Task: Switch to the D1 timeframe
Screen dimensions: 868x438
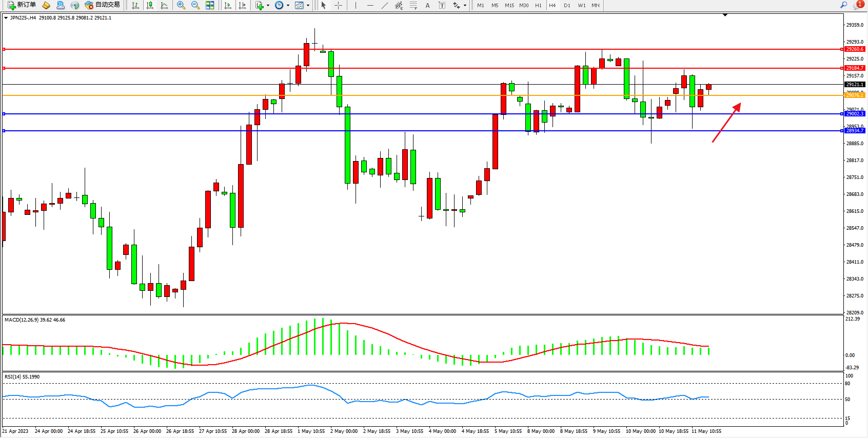Action: [567, 5]
